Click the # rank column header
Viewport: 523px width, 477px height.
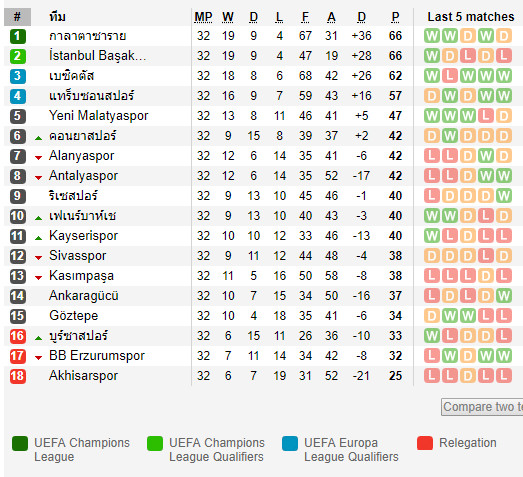tap(17, 17)
